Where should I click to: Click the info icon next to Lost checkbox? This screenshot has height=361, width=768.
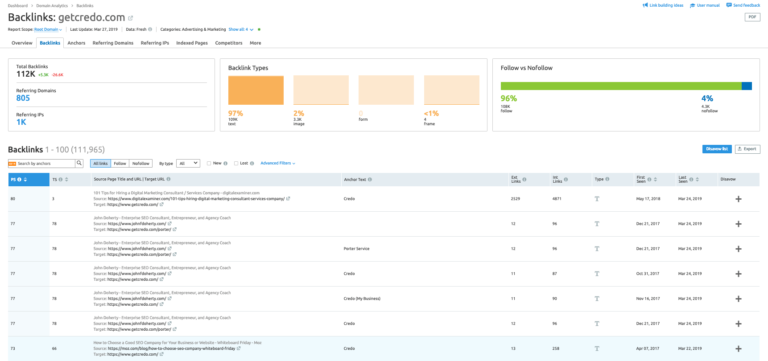click(252, 163)
